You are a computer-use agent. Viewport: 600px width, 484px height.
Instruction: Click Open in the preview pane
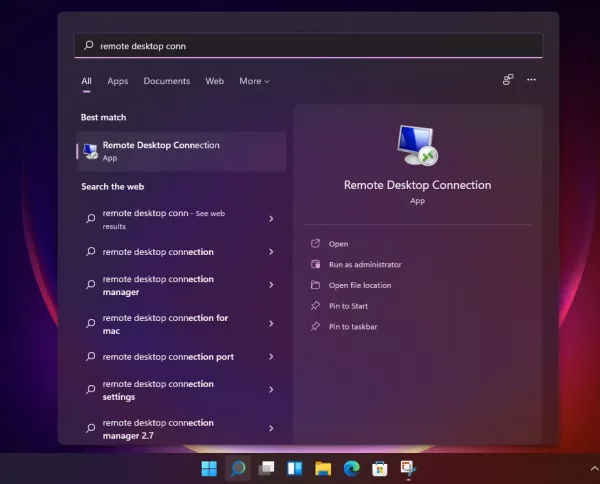[x=338, y=244]
